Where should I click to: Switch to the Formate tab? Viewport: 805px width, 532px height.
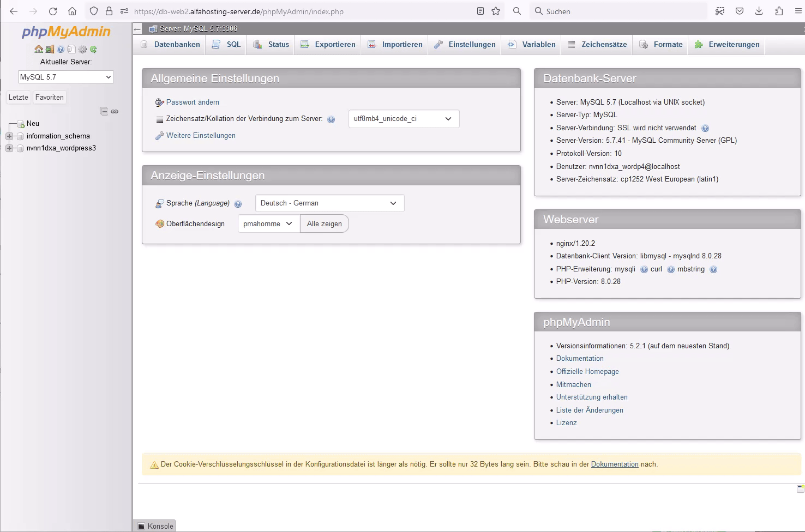[x=660, y=45]
